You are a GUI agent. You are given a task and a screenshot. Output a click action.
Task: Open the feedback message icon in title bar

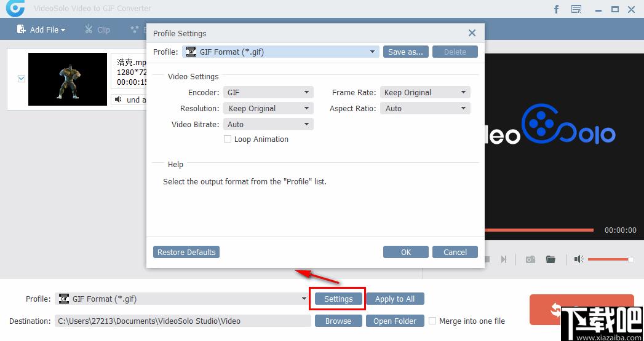[x=576, y=9]
